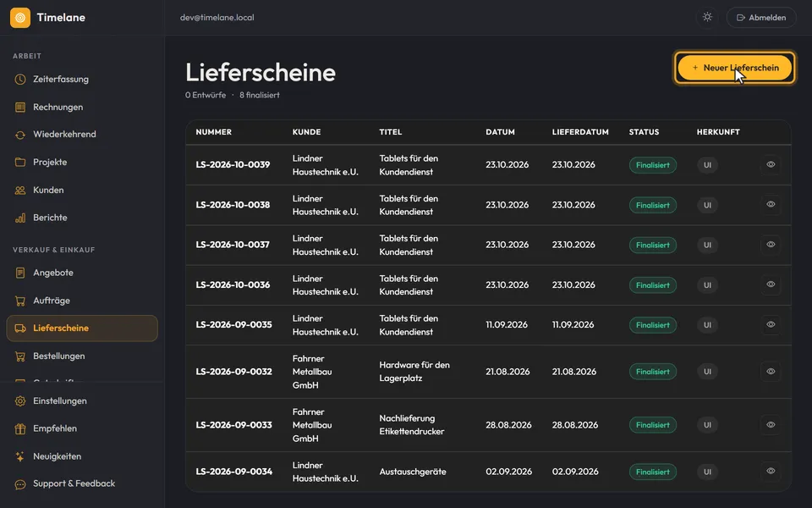Open the eye icon for LS-2026-10-0037
The height and width of the screenshot is (508, 812).
(771, 244)
